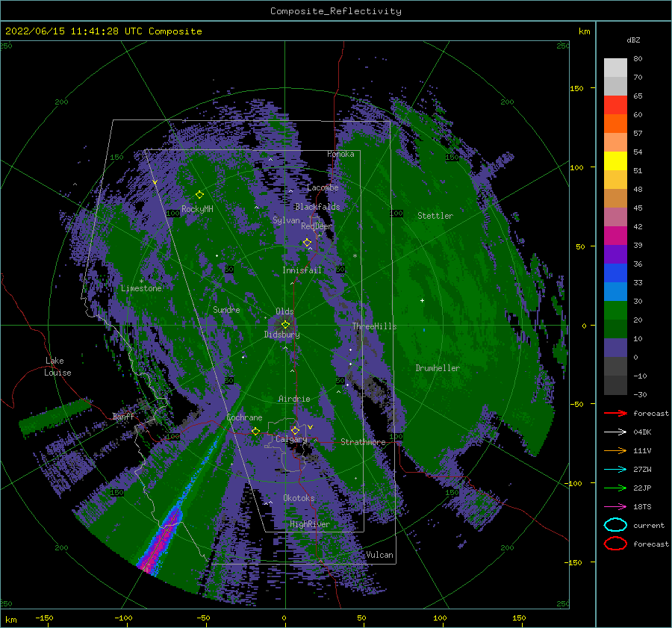Click the dBZ legend heading
The height and width of the screenshot is (628, 672).
633,40
